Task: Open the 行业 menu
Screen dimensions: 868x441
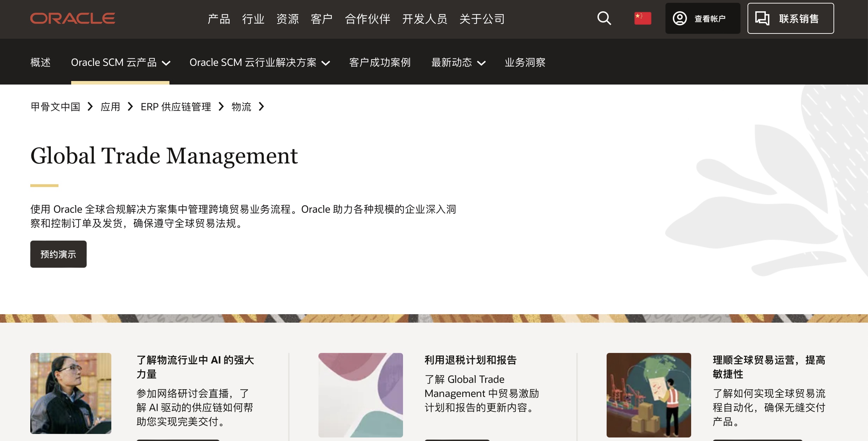Action: (253, 19)
